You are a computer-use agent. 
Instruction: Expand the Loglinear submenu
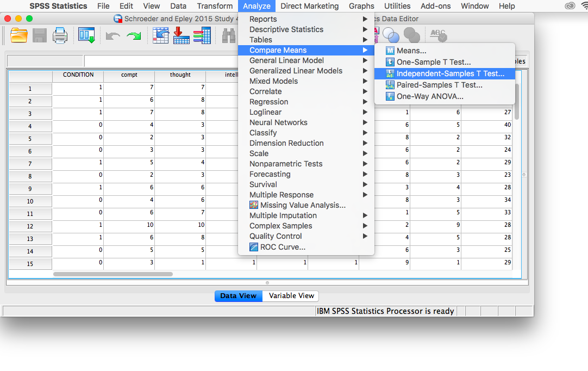coord(306,112)
